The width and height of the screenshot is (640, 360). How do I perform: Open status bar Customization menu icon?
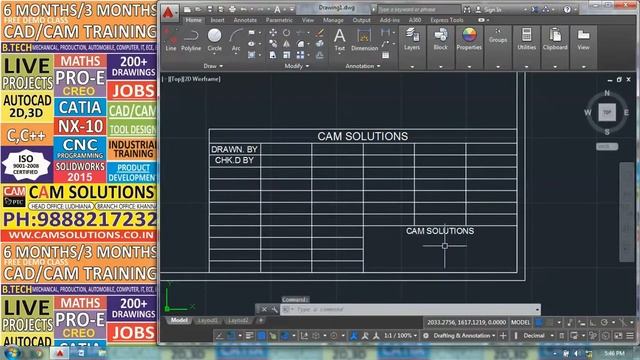coord(630,336)
